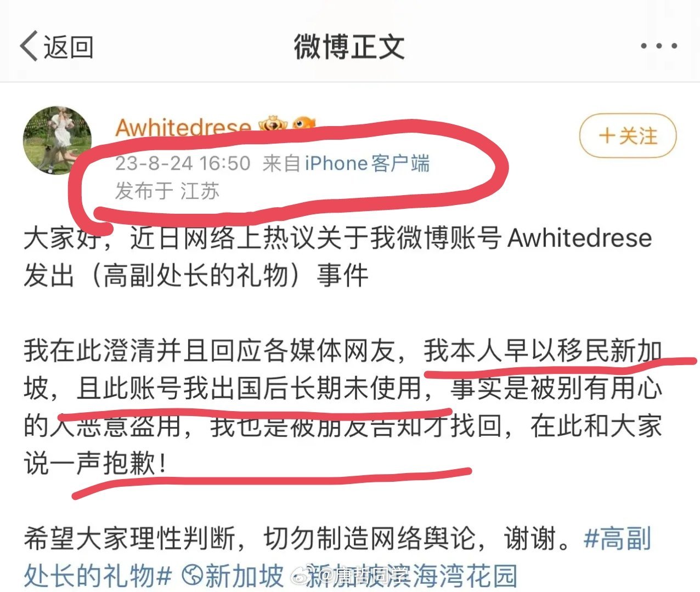
Task: Follow the user with +关注 button
Action: (x=628, y=136)
